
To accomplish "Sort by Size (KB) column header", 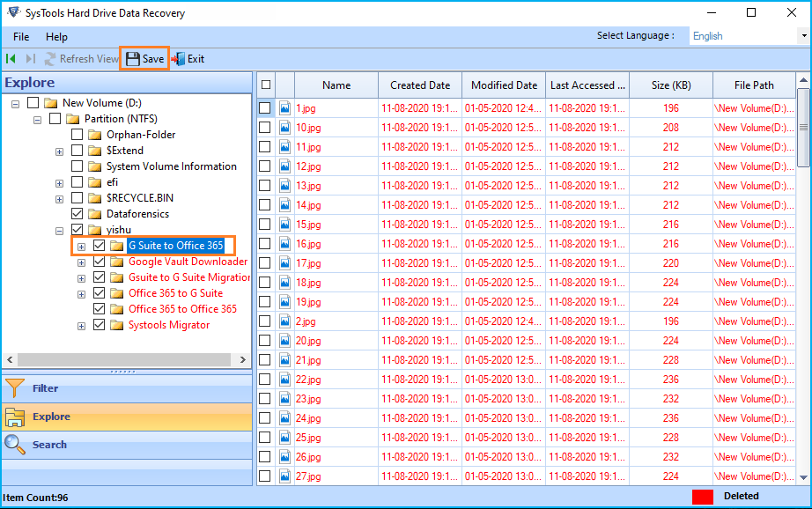I will tap(671, 85).
